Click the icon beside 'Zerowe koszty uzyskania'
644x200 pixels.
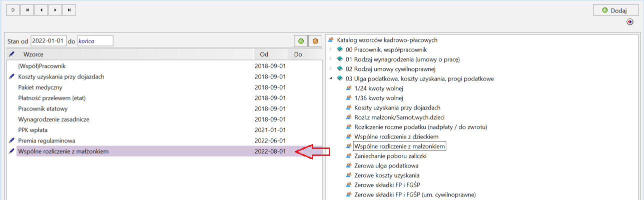(x=349, y=175)
